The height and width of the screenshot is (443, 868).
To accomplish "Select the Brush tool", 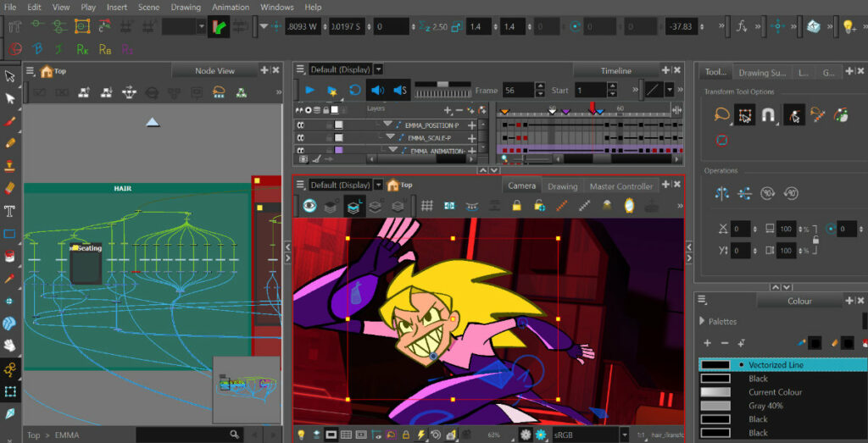I will 9,120.
